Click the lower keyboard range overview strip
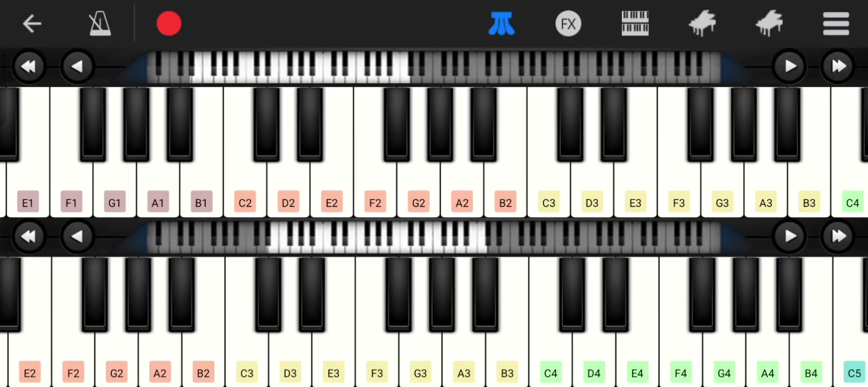 (433, 237)
